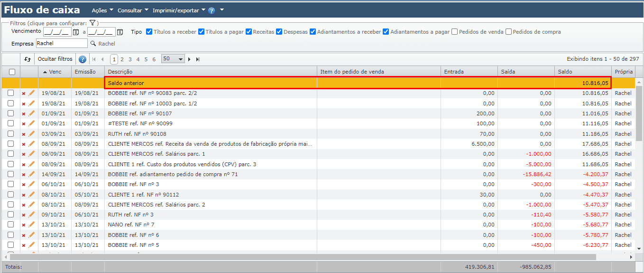
Task: Edit the NANO NF nº 7 row
Action: point(32,225)
